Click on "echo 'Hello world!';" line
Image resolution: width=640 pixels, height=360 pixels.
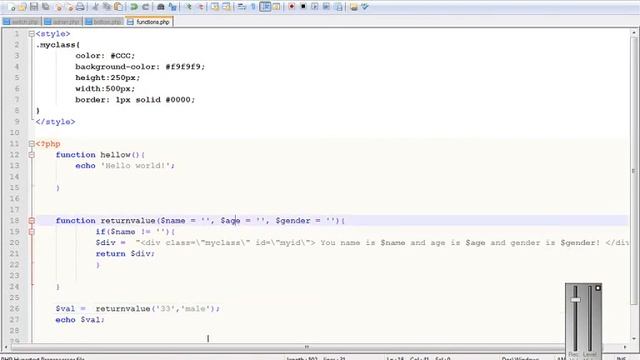[x=125, y=166]
